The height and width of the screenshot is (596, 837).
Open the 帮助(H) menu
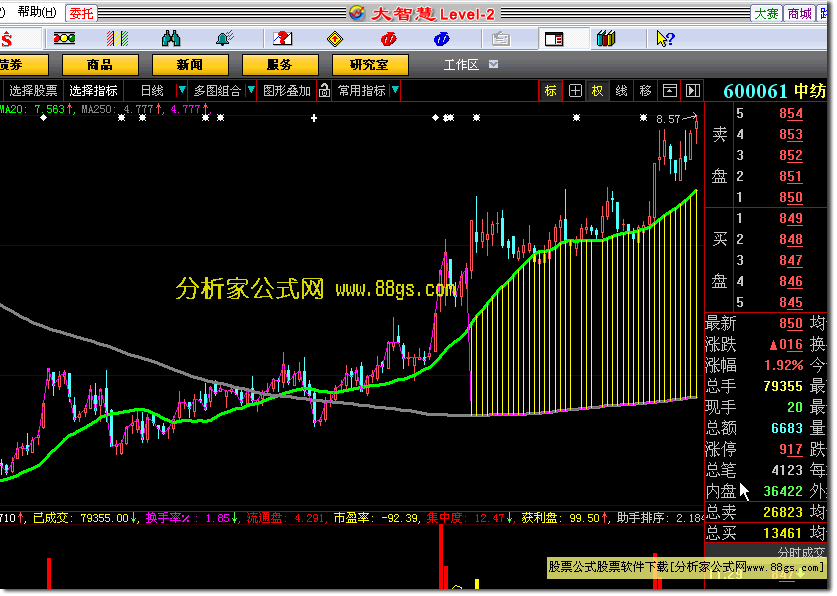37,12
